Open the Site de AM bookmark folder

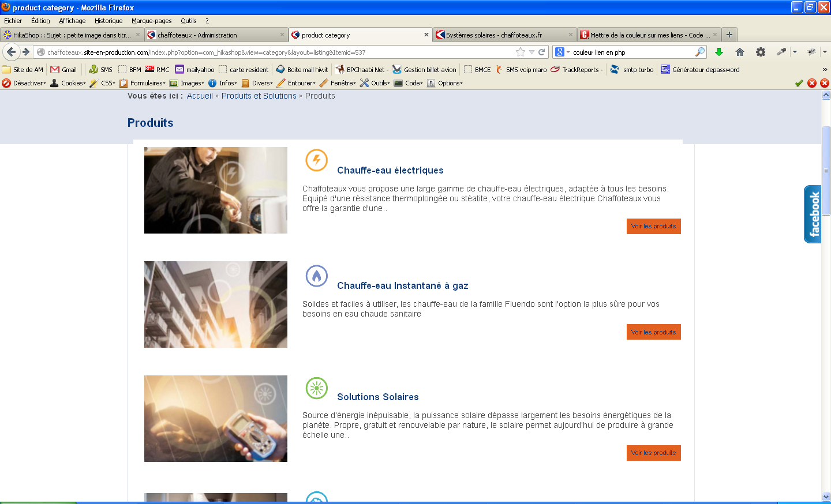pos(23,70)
